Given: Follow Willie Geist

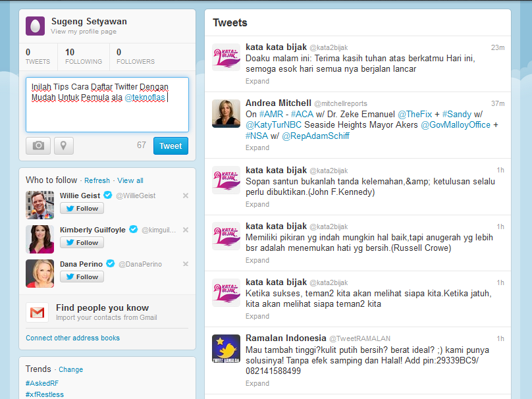Looking at the screenshot, I should [x=82, y=208].
